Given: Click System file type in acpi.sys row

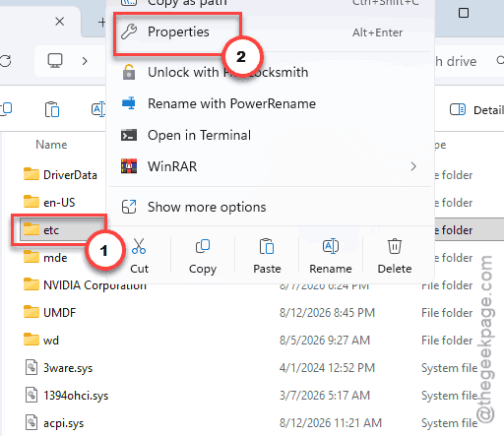Looking at the screenshot, I should pos(449,423).
